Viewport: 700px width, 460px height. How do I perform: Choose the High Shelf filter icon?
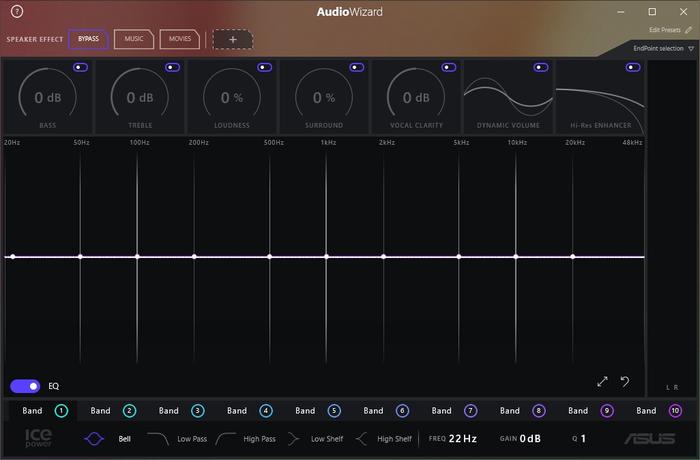[x=361, y=439]
